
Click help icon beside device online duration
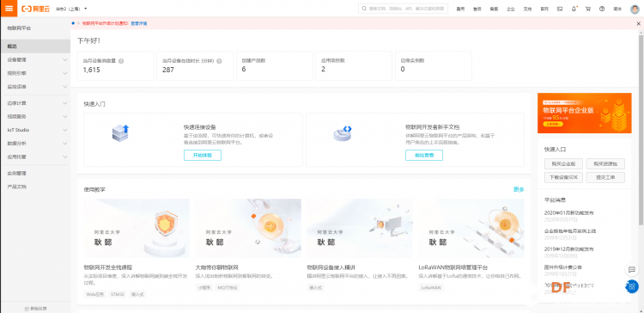pyautogui.click(x=219, y=61)
